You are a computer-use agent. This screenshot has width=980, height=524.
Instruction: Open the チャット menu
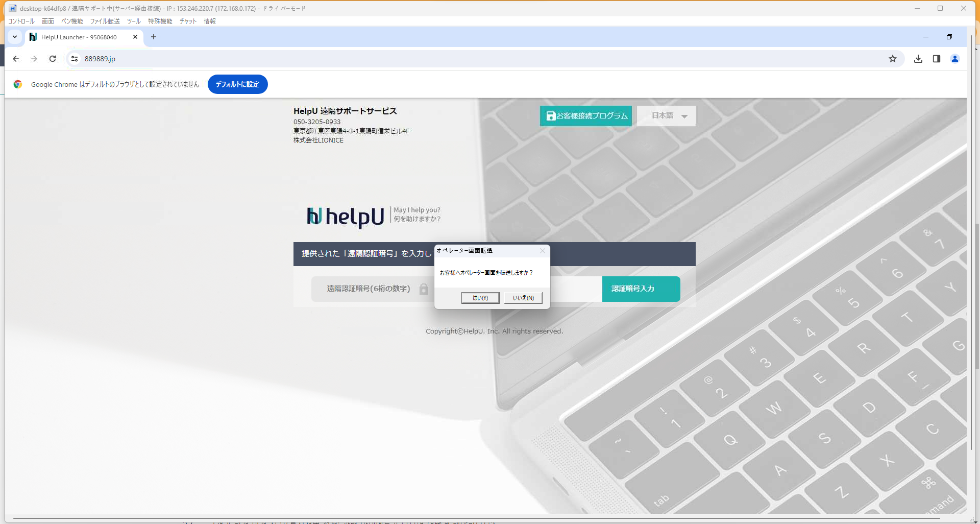[188, 21]
